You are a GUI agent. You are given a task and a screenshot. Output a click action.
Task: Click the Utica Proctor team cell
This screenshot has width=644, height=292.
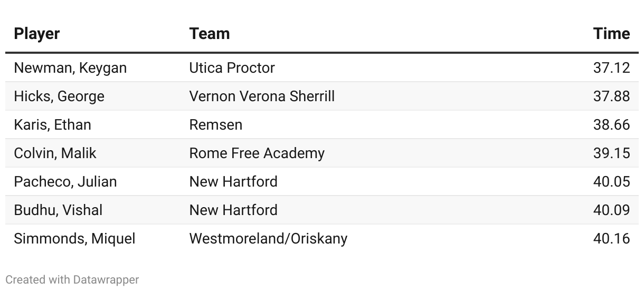pyautogui.click(x=232, y=68)
